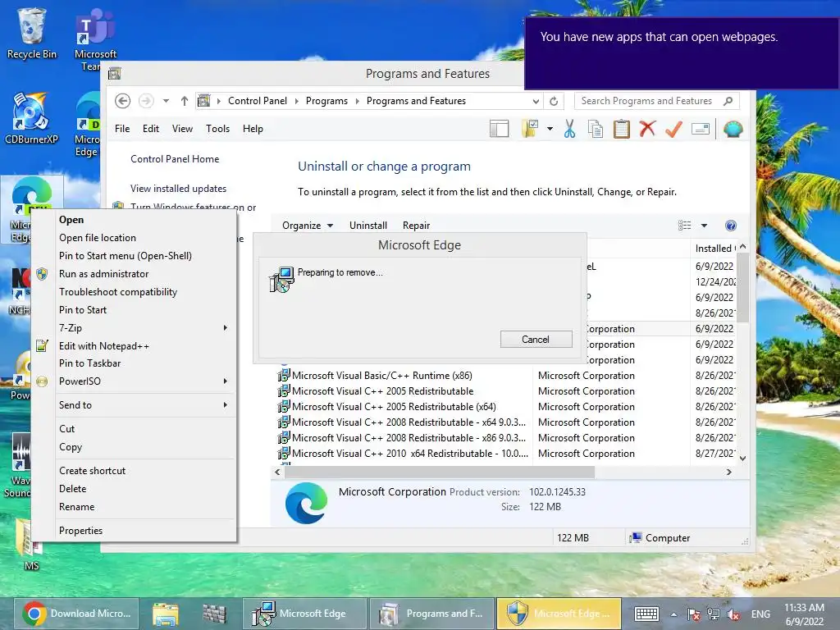Show hidden tray icons arrow
840x630 pixels.
[x=674, y=614]
